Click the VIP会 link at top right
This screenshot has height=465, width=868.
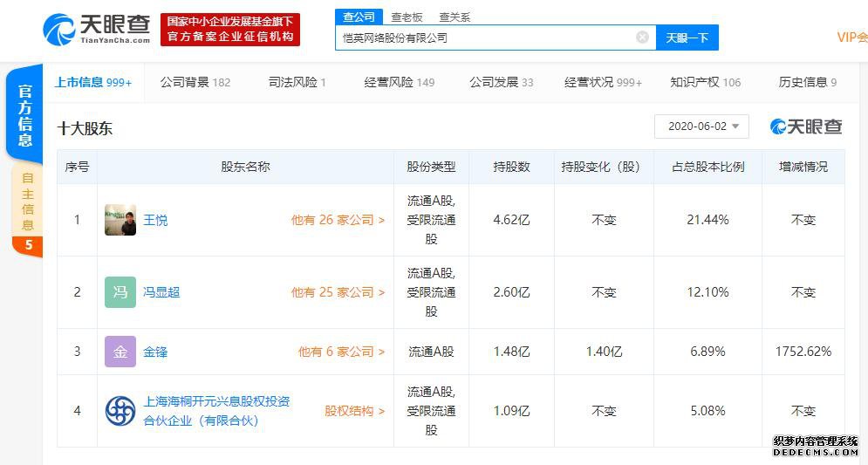tap(852, 38)
